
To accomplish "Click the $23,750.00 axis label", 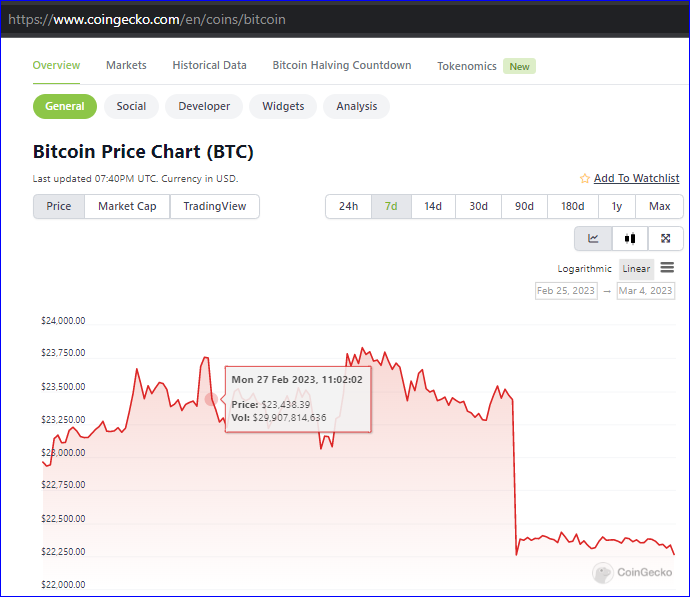I will 63,353.
